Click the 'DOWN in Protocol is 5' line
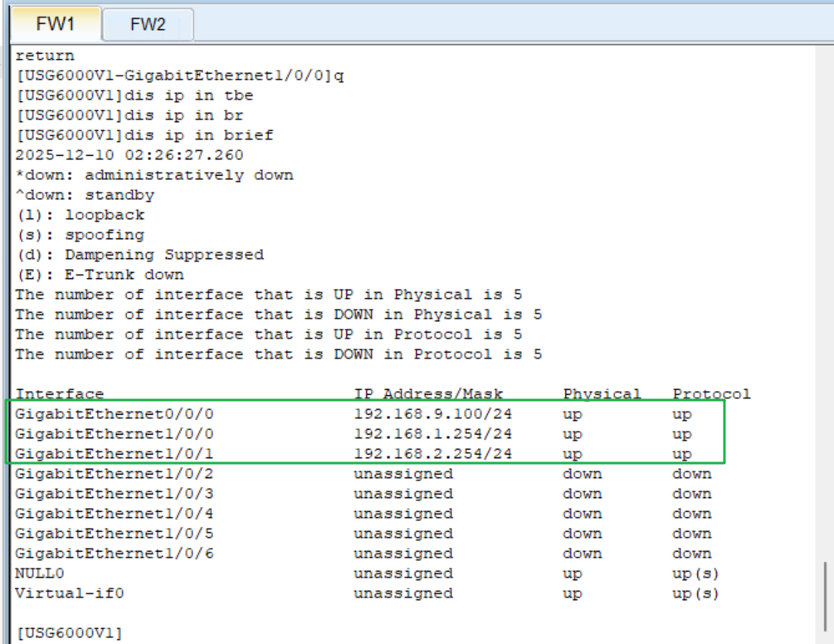The image size is (834, 644). [x=279, y=354]
